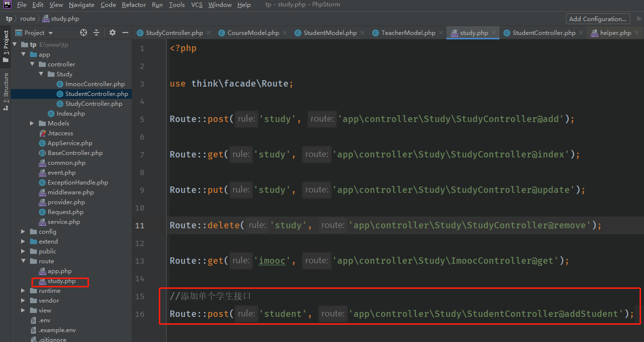This screenshot has width=644, height=342.
Task: Click the study.php breadcrumb in navigation bar
Action: [61, 19]
